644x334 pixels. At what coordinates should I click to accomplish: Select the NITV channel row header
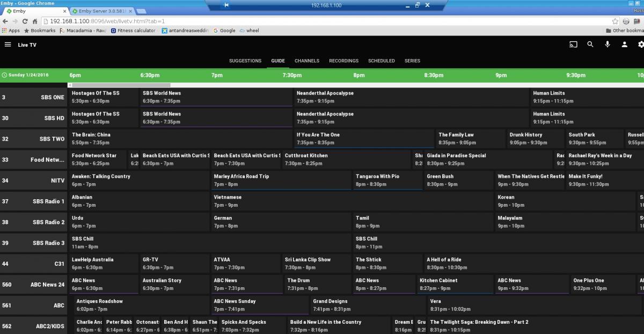[33, 180]
